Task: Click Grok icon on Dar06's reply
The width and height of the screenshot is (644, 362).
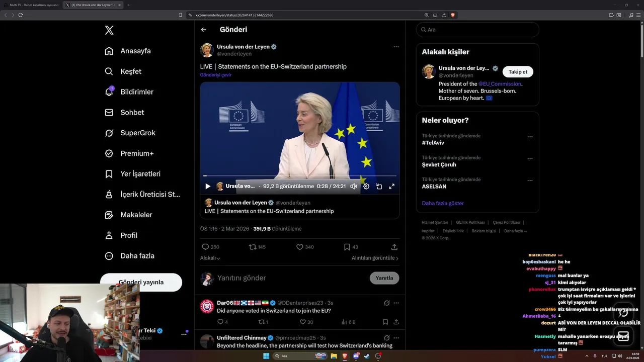Action: [x=386, y=303]
